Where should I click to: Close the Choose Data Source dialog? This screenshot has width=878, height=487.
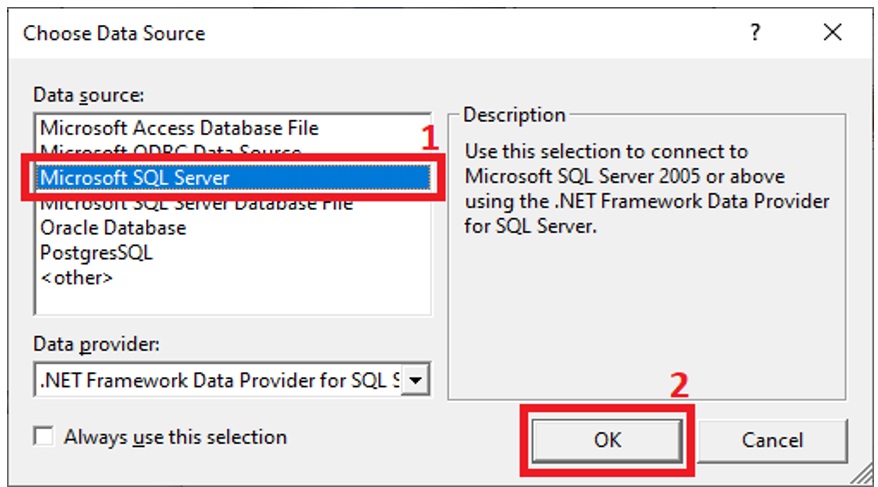pyautogui.click(x=833, y=32)
